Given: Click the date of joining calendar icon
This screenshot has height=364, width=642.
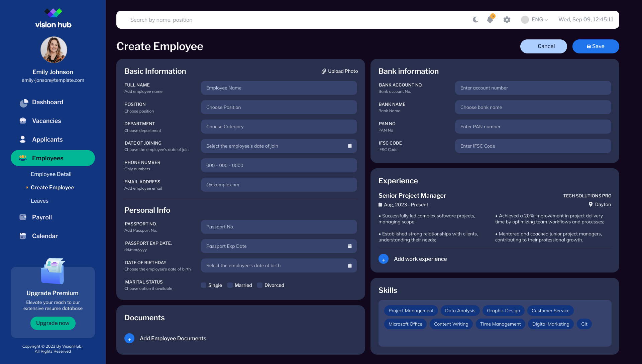Looking at the screenshot, I should click(350, 146).
